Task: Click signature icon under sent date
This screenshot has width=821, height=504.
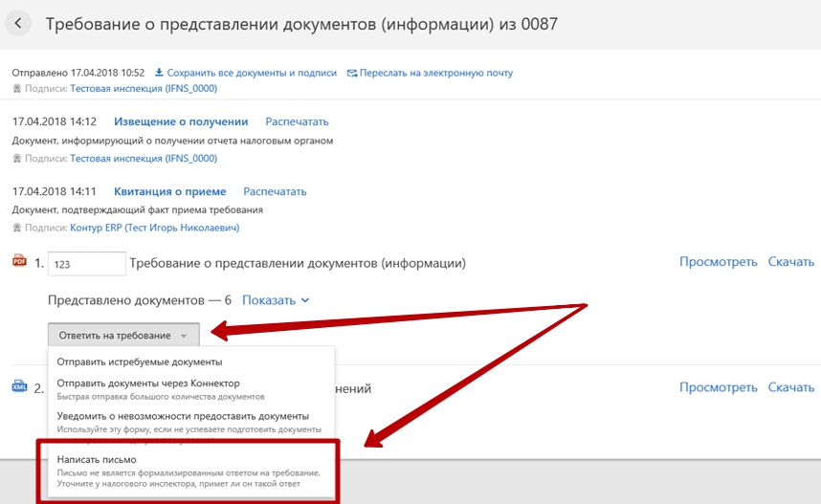Action: click(17, 88)
